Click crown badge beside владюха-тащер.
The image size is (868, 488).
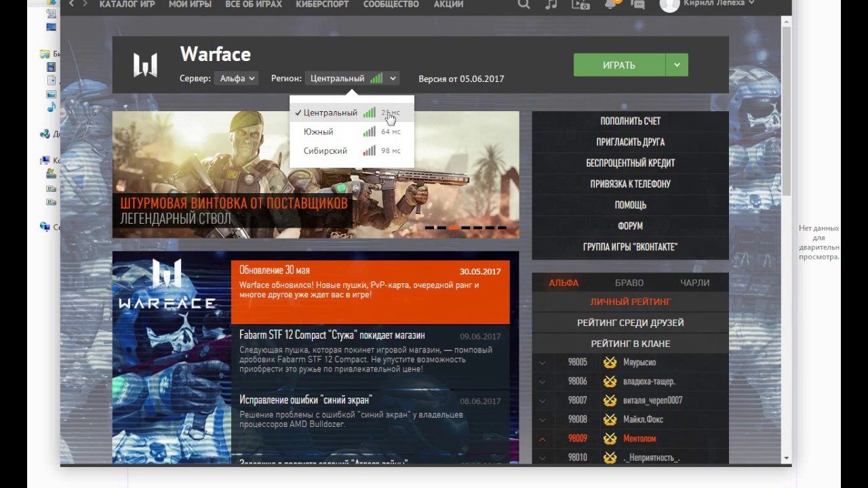pyautogui.click(x=610, y=382)
